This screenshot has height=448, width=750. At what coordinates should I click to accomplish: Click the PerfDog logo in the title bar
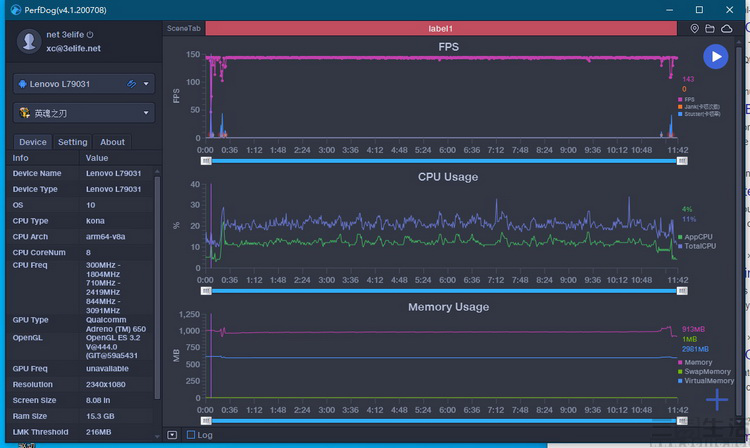click(16, 10)
